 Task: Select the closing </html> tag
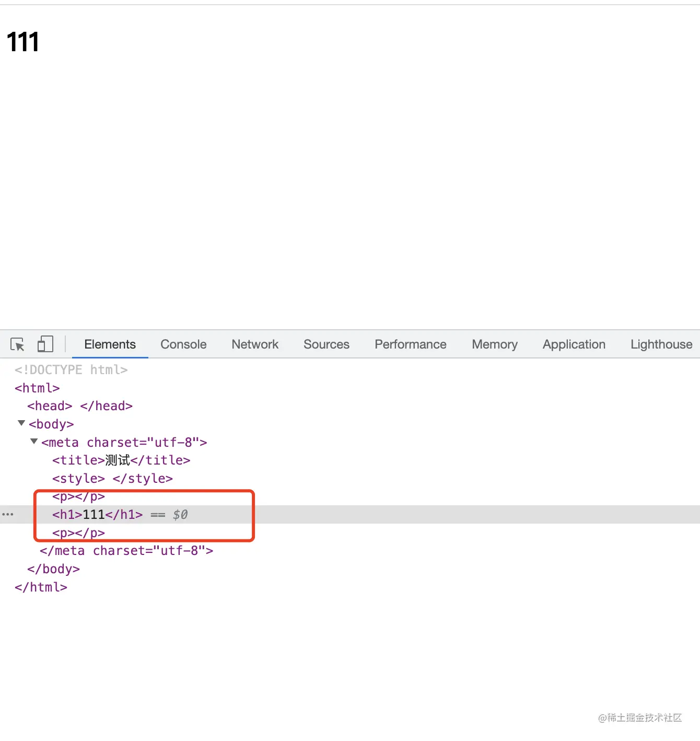coord(41,587)
